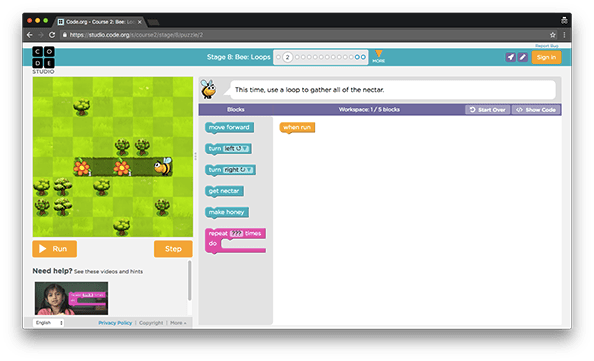Reload the page in browser toolbar
Image resolution: width=594 pixels, height=361 pixels.
pos(52,35)
